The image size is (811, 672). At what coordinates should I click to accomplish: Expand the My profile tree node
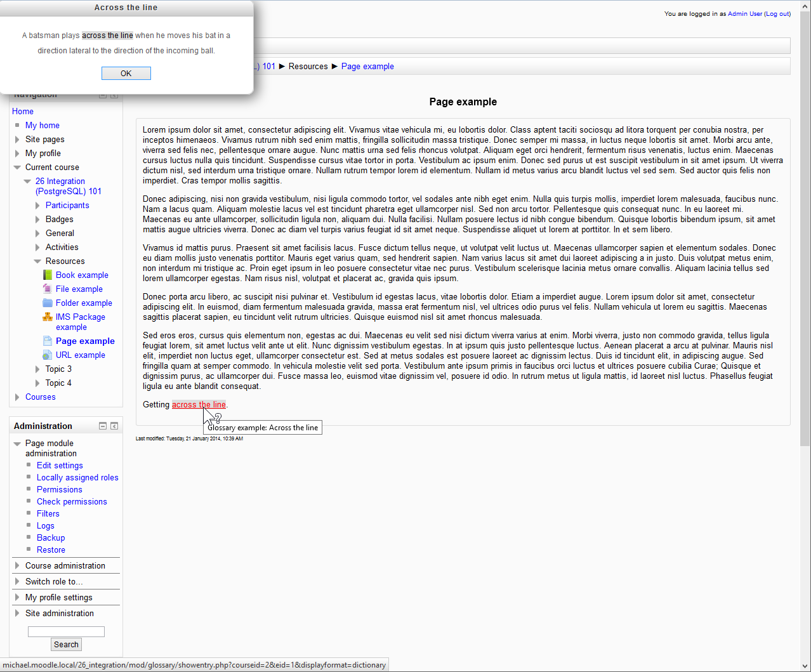coord(17,153)
